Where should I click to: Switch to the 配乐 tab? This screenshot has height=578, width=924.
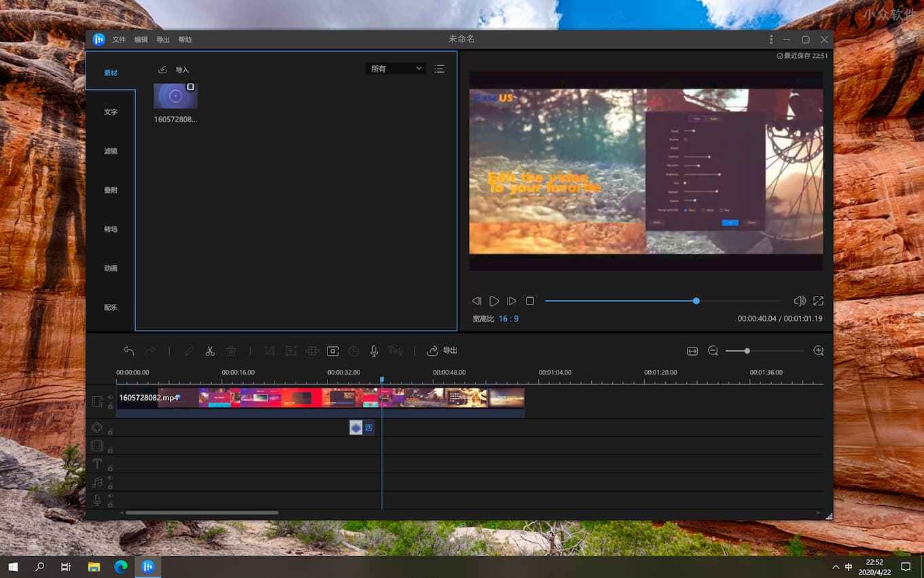point(111,307)
